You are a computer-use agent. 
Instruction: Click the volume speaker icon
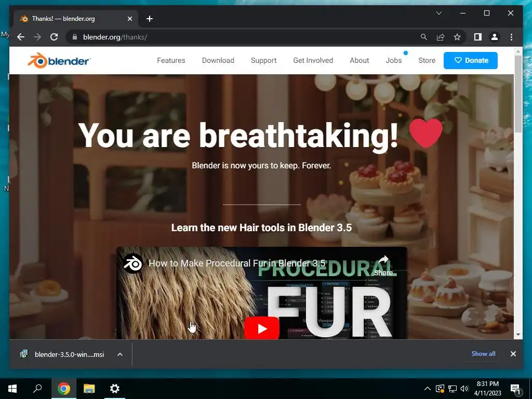pos(464,389)
